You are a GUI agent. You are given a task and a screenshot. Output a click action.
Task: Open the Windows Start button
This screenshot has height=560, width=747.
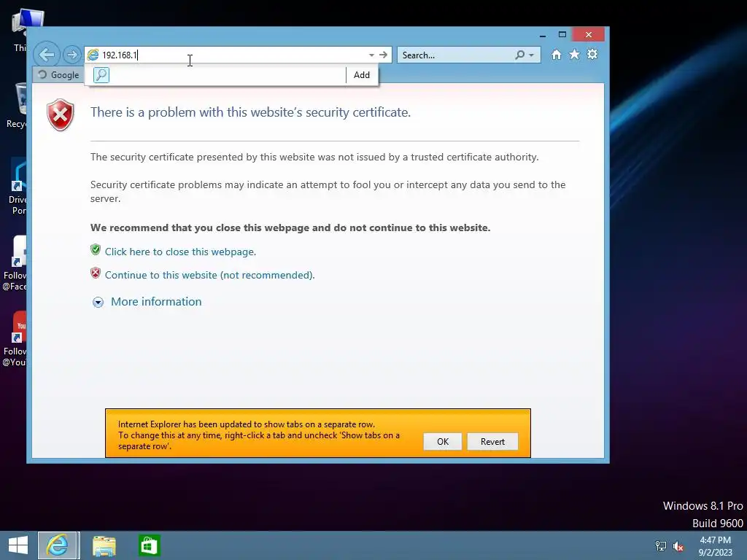point(18,545)
